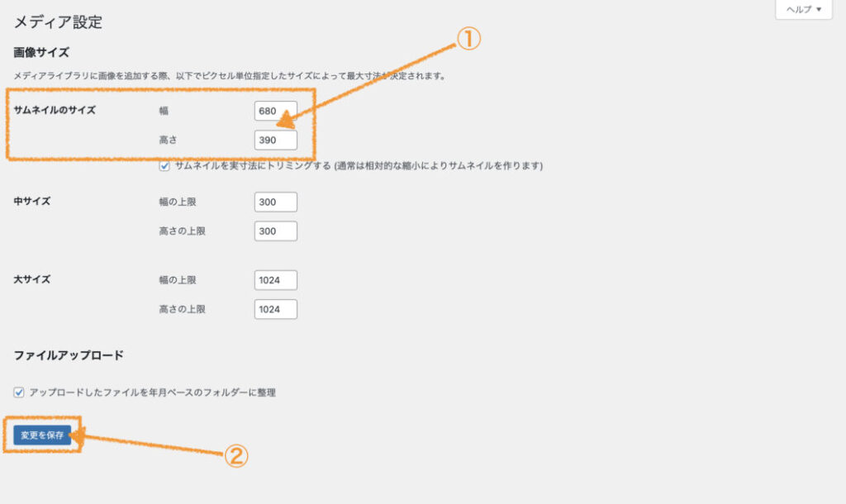Screen dimensions: 846x504
Task: Select the 大サイズ 高さの上限 input
Action: [x=275, y=309]
